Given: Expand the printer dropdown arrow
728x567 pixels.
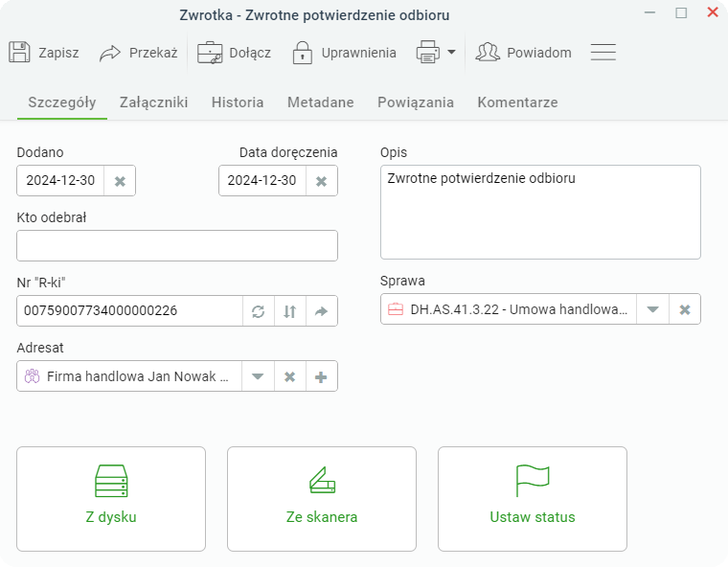Looking at the screenshot, I should click(x=451, y=52).
